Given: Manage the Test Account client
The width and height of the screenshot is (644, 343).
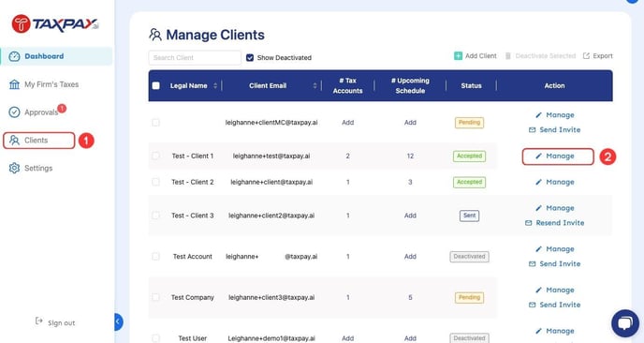Looking at the screenshot, I should [x=555, y=249].
